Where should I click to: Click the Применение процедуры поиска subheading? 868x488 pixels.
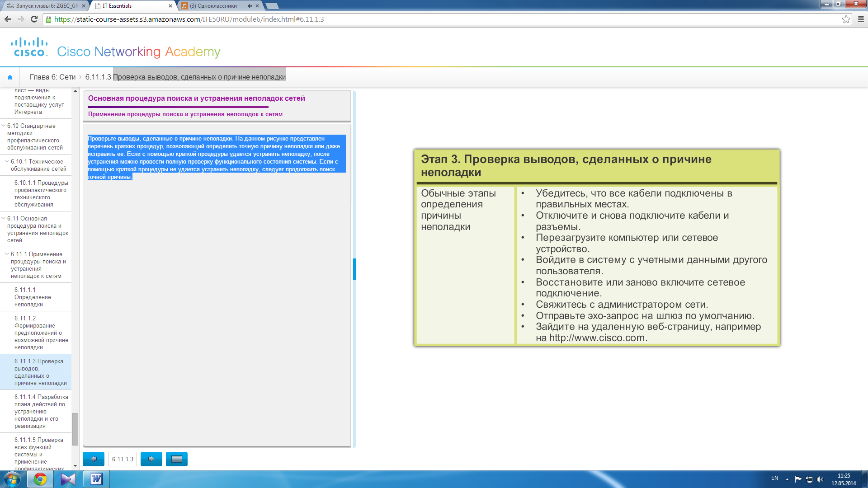[185, 114]
